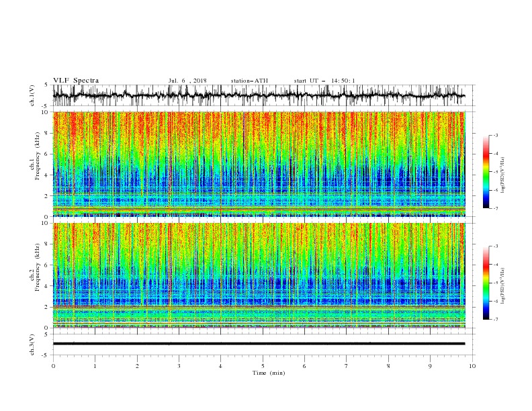Viewport: 532px width, 411px height.
Task: Click the ch.2 spectrogram panel
Action: pyautogui.click(x=259, y=275)
